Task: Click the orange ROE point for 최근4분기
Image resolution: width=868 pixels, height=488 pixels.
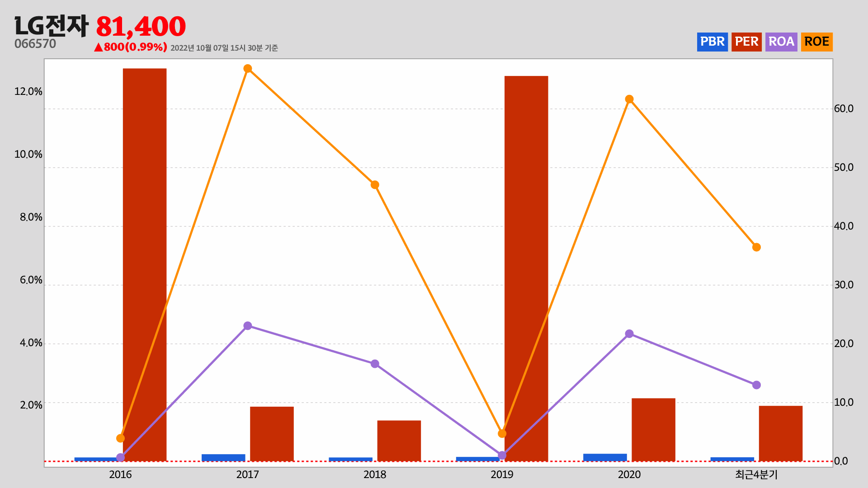Action: (756, 247)
